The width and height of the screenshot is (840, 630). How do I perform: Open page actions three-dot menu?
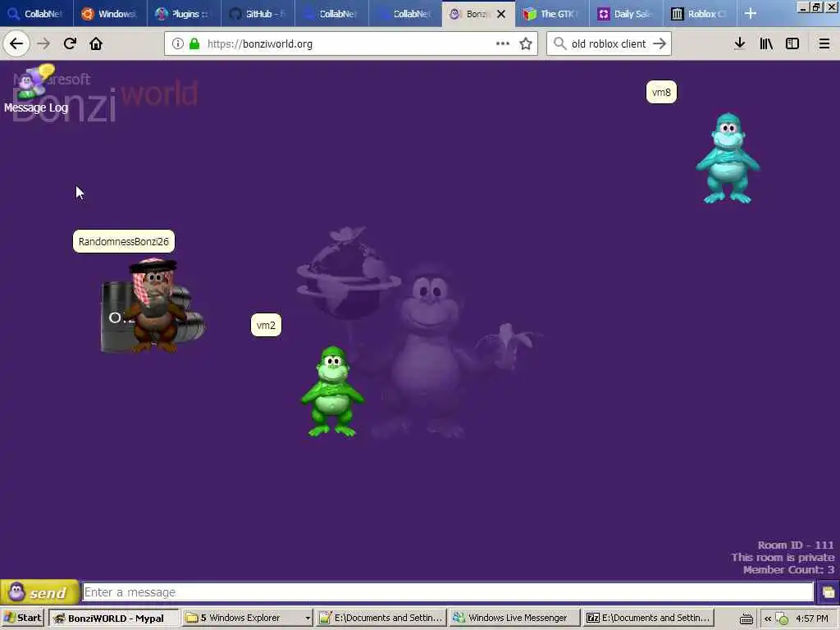tap(503, 43)
